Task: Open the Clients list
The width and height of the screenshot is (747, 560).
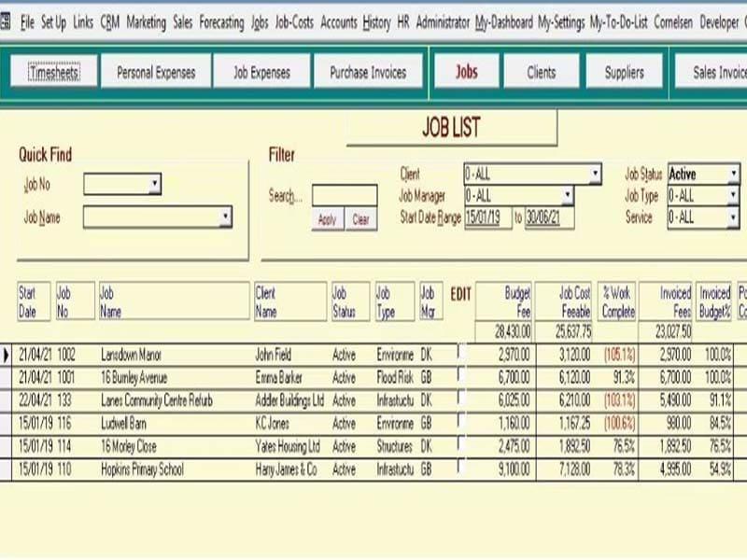Action: click(x=542, y=72)
